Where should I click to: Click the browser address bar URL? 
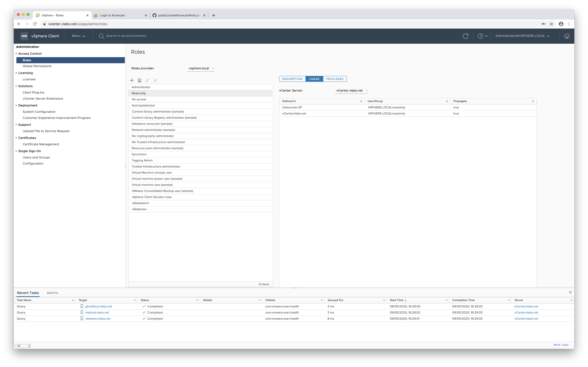[78, 24]
